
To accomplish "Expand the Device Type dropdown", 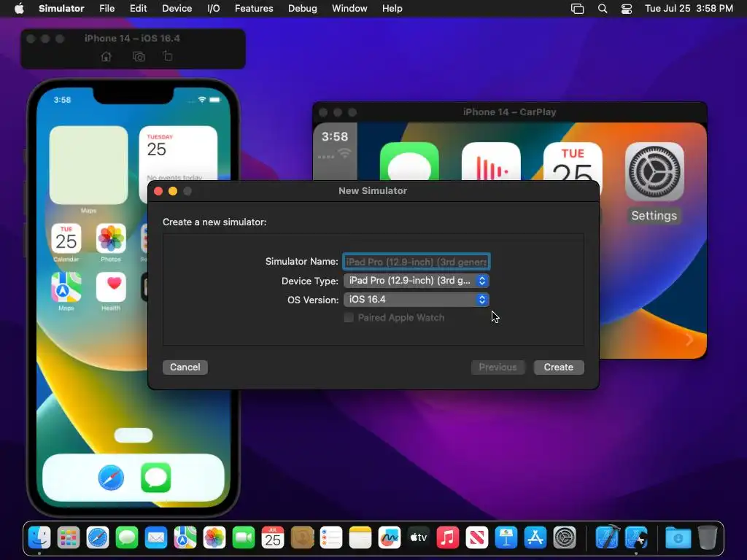I will 417,281.
